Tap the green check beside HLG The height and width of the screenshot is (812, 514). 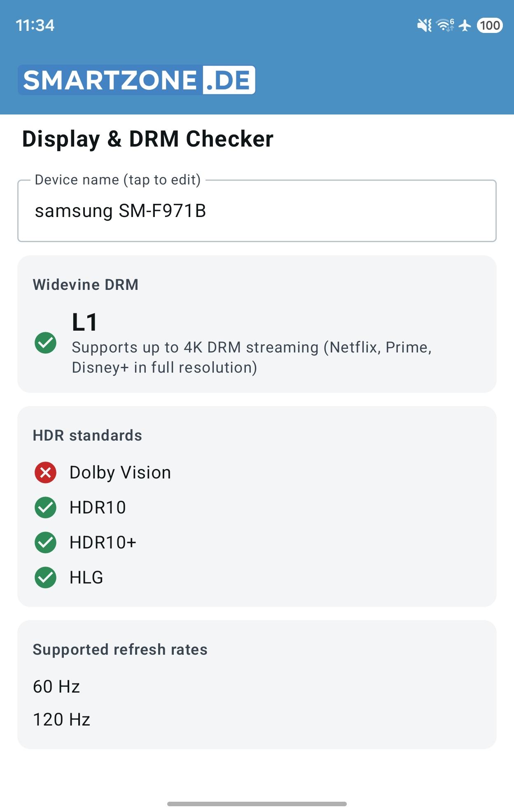pyautogui.click(x=46, y=577)
